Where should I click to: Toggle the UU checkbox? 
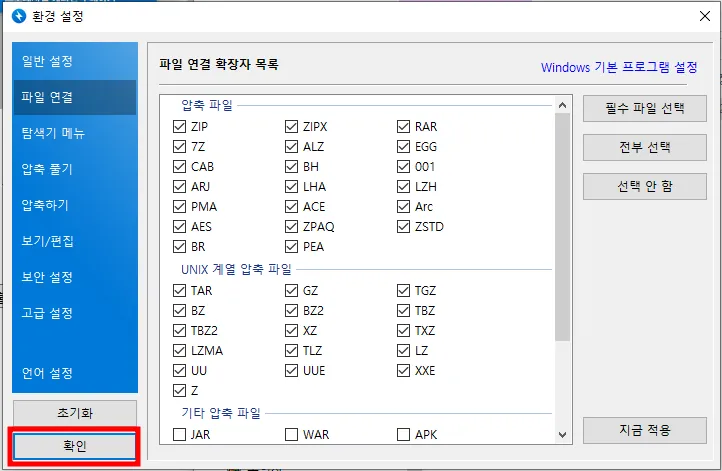179,370
